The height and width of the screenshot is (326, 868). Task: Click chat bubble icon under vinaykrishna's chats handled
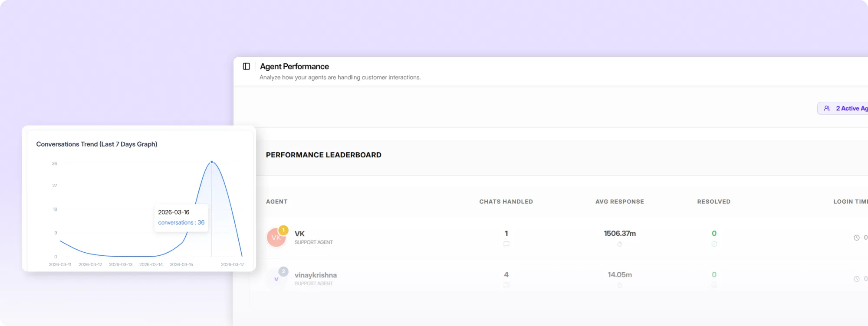pyautogui.click(x=506, y=285)
